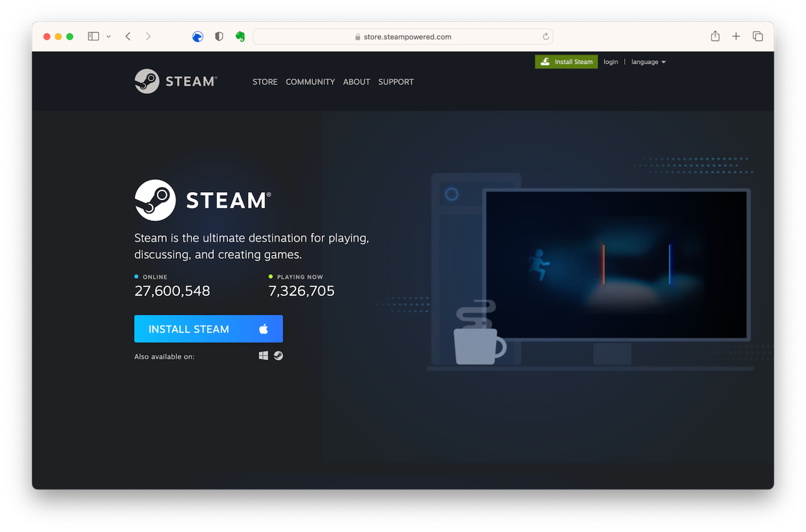Screen dimensions: 806x532
Task: Expand the language dropdown
Action: coord(649,62)
